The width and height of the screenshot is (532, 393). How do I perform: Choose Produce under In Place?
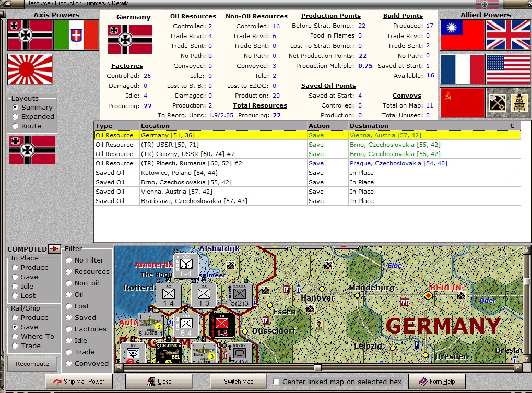pyautogui.click(x=30, y=268)
